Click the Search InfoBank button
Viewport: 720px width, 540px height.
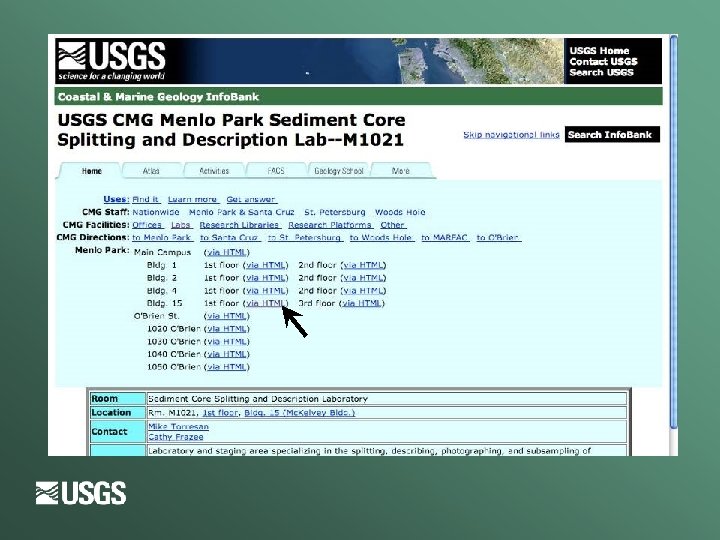[612, 135]
